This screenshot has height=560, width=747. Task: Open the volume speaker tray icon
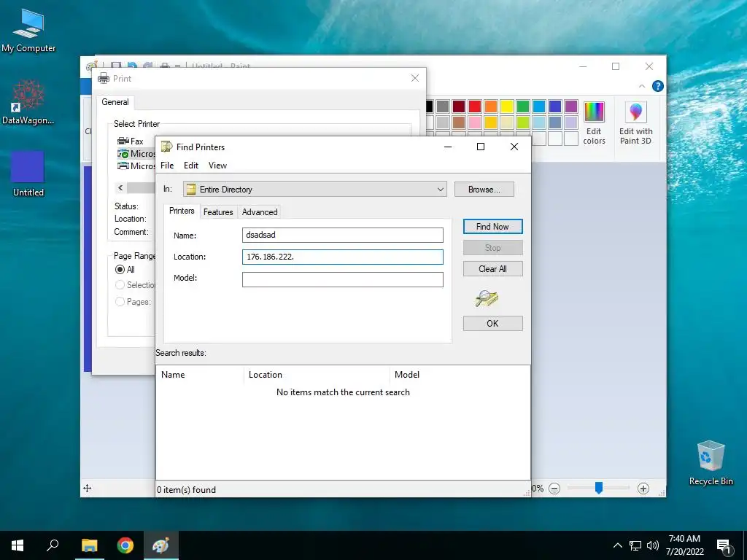tap(653, 545)
